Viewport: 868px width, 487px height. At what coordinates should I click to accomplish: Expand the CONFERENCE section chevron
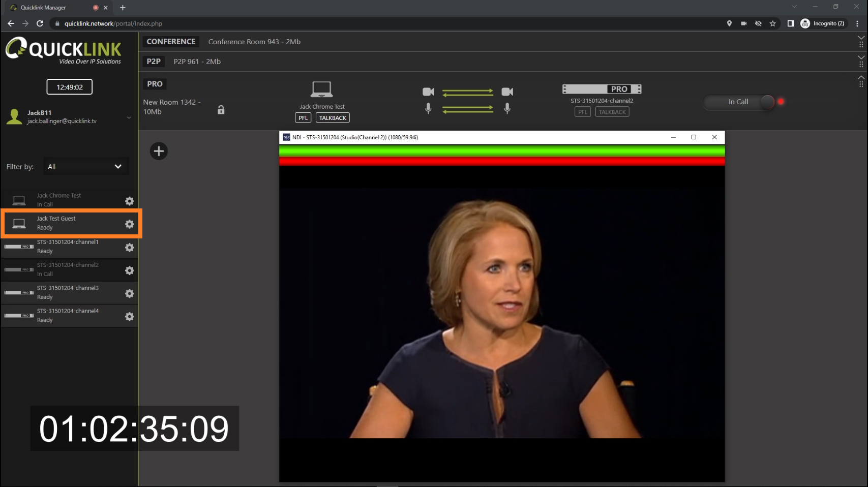click(861, 38)
